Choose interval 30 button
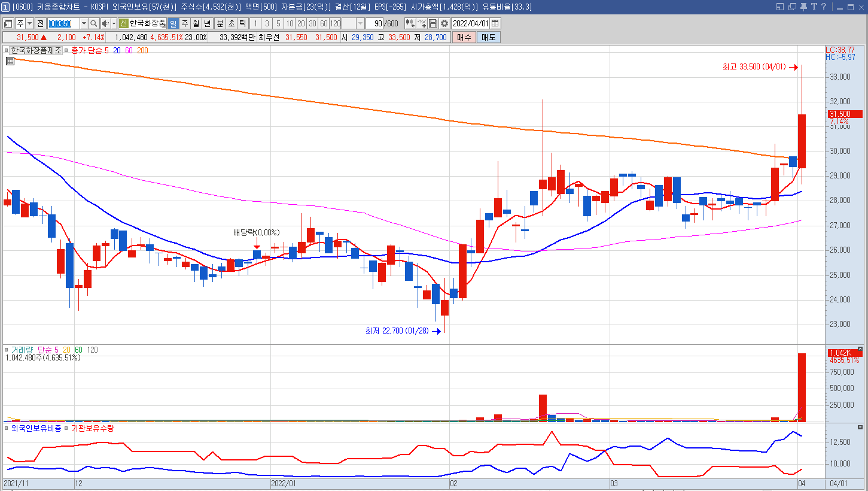The width and height of the screenshot is (868, 491). coord(312,23)
